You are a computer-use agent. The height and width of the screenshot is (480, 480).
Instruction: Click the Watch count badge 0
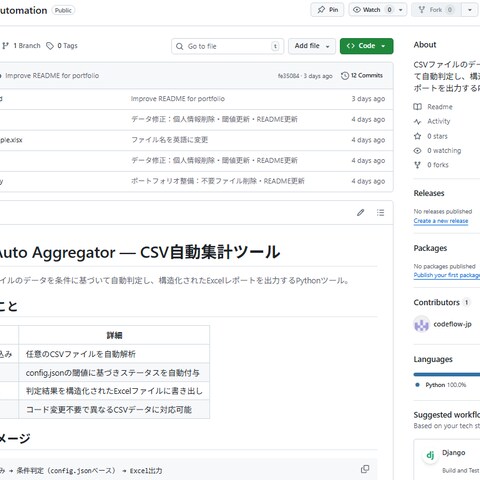tap(389, 10)
